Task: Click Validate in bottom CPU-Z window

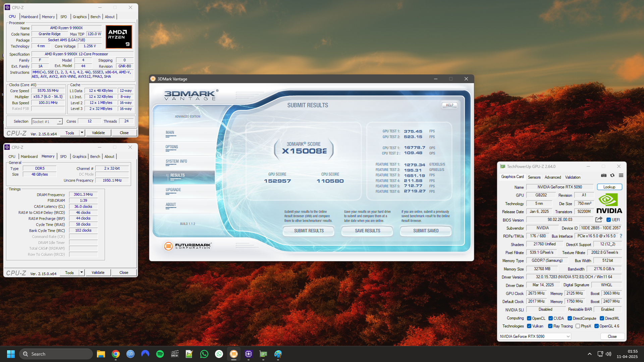Action: 98,273
